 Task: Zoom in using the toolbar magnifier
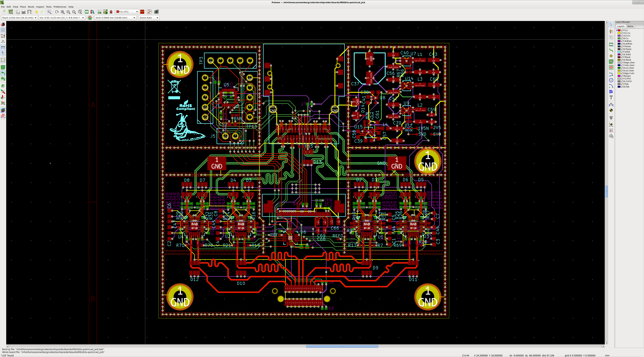tap(63, 12)
